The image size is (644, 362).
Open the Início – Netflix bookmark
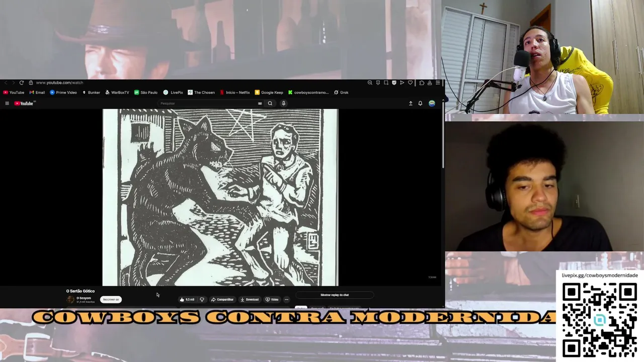click(235, 93)
